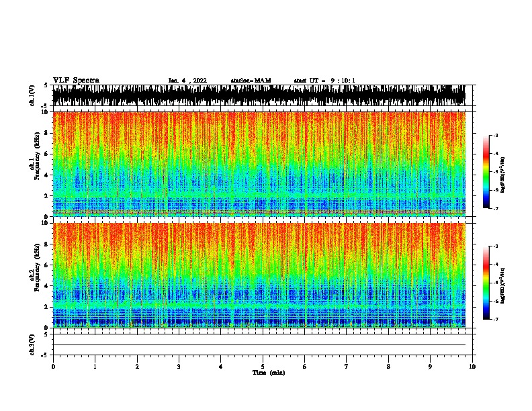Click the "VLF Spectra" title text

pyautogui.click(x=76, y=81)
